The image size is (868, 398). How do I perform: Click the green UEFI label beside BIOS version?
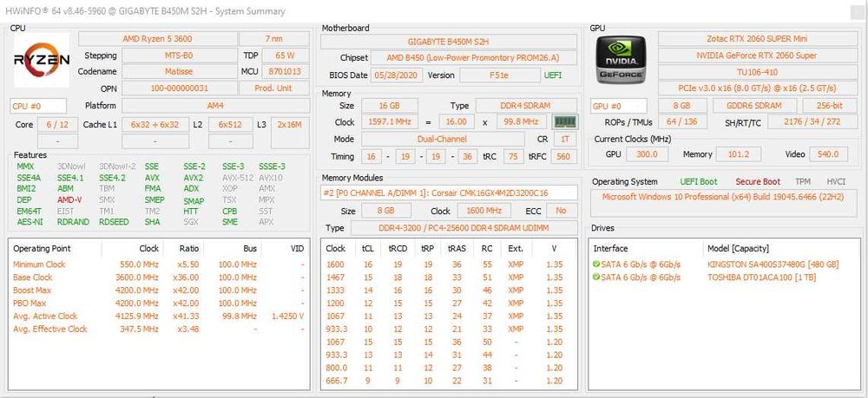click(x=553, y=75)
